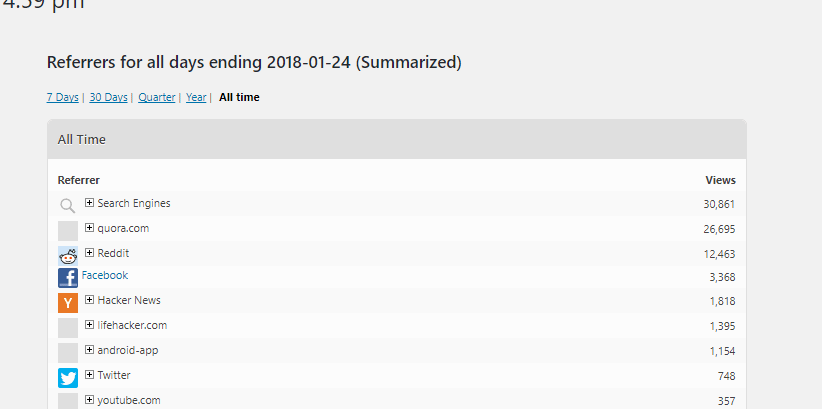The width and height of the screenshot is (822, 409).
Task: Click the gray placeholder icon beside android-app
Action: 68,353
